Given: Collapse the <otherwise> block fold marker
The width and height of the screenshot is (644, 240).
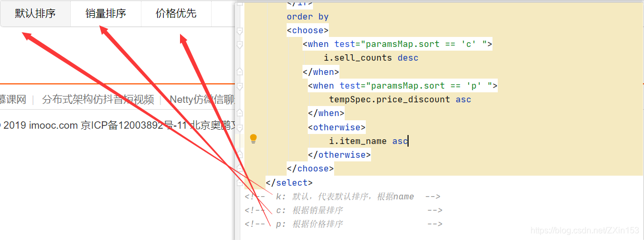Looking at the screenshot, I should point(240,127).
